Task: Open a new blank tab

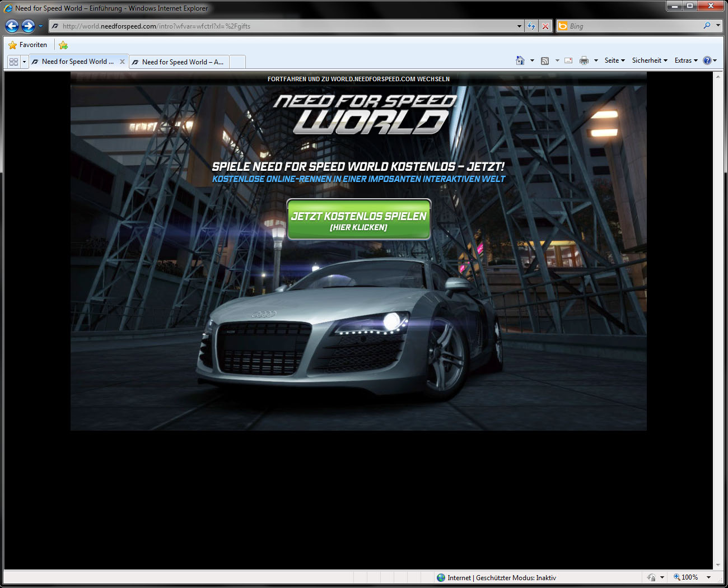Action: click(x=237, y=62)
